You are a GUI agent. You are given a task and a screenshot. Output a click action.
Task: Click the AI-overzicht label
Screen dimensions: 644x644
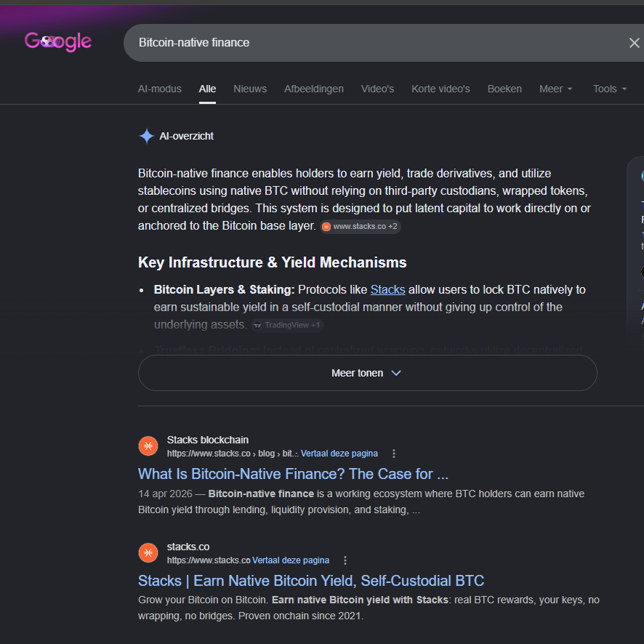(x=187, y=136)
